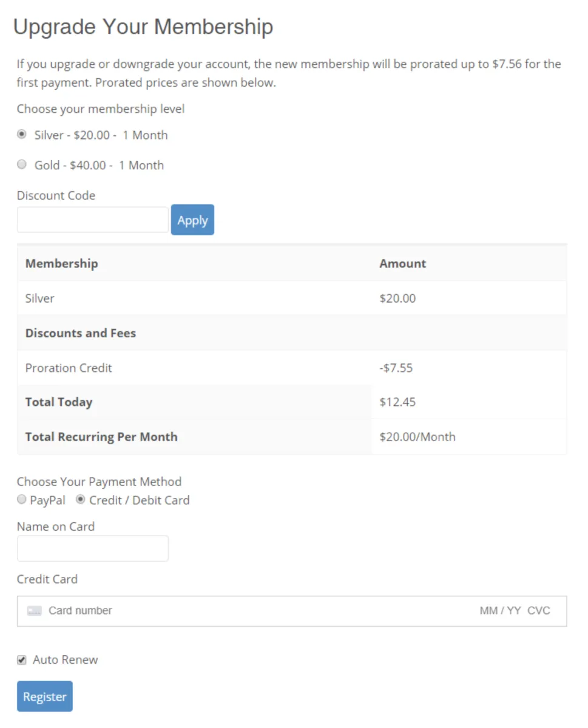588x728 pixels.
Task: Focus the Discount Code input field
Action: [92, 220]
